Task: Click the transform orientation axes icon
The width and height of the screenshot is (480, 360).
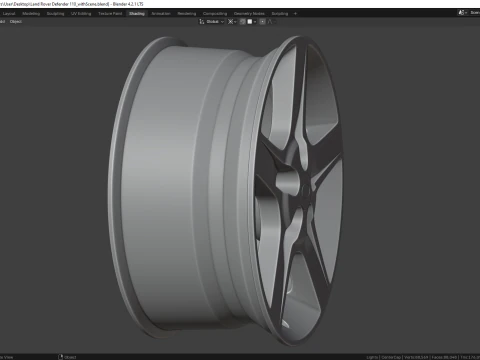Action: 201,22
